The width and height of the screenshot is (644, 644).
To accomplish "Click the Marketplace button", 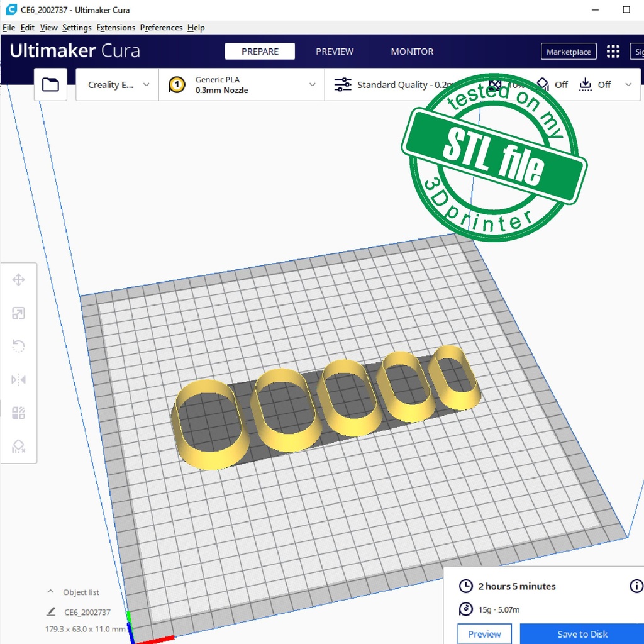I will point(569,52).
